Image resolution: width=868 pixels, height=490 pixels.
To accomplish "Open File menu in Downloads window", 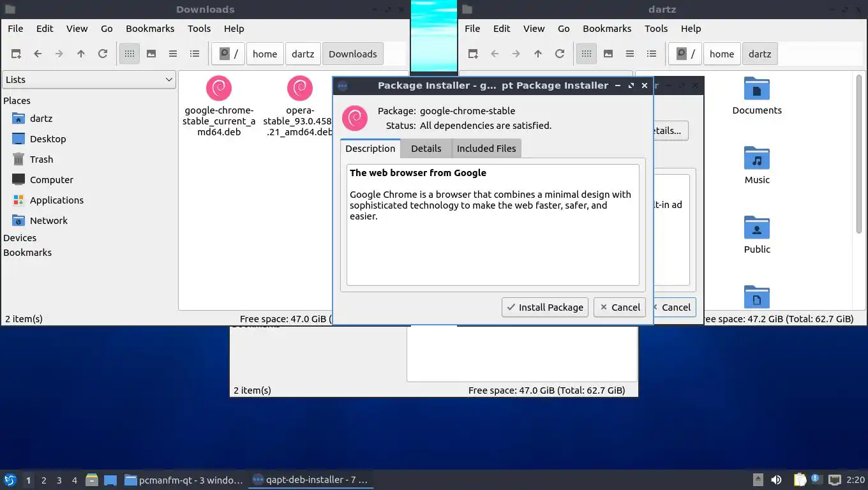I will coord(15,29).
